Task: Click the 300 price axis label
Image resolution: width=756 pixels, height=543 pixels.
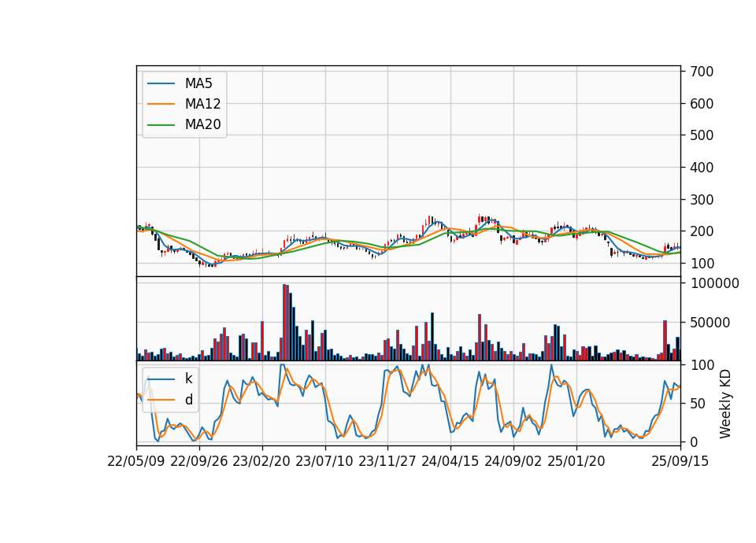Action: coord(702,199)
